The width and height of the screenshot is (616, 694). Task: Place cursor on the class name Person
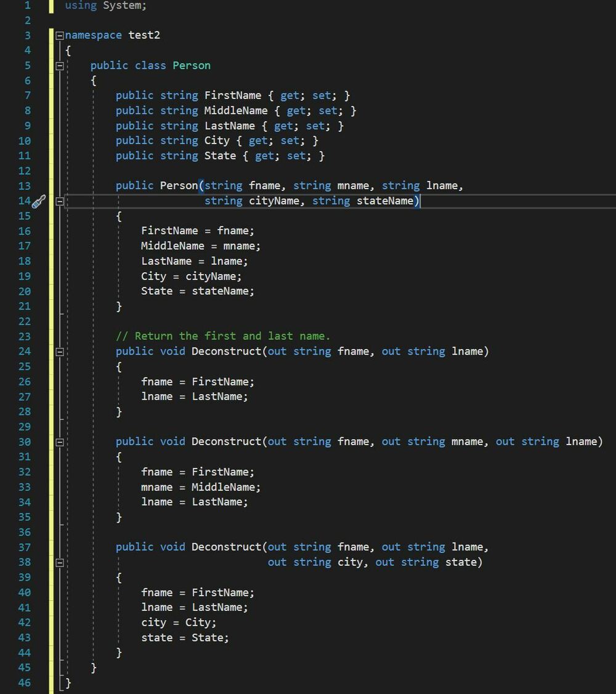[x=191, y=65]
